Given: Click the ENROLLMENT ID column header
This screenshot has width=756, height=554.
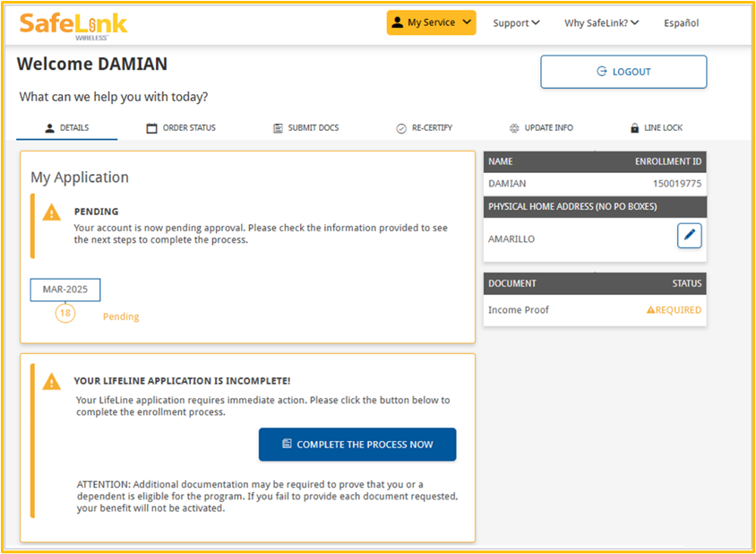Looking at the screenshot, I should pyautogui.click(x=668, y=161).
